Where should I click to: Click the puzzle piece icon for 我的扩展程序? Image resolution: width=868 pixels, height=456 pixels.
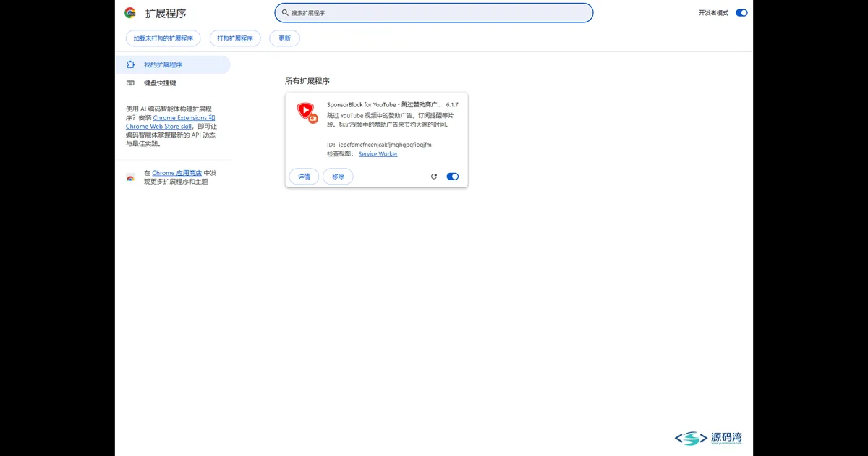130,64
